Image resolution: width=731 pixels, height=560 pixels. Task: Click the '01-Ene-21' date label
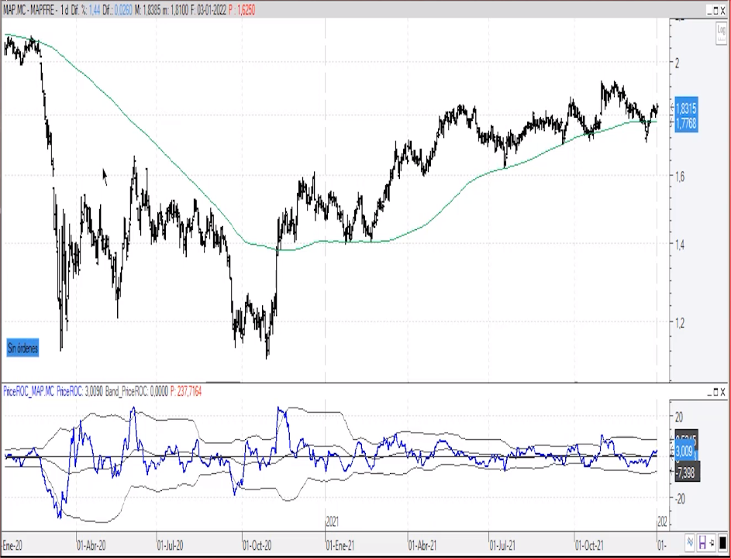[x=340, y=545]
